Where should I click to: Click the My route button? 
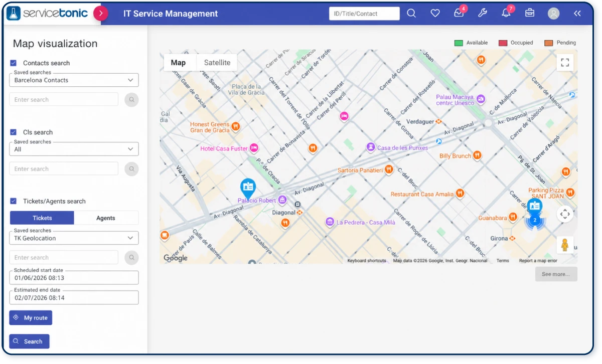pos(31,317)
